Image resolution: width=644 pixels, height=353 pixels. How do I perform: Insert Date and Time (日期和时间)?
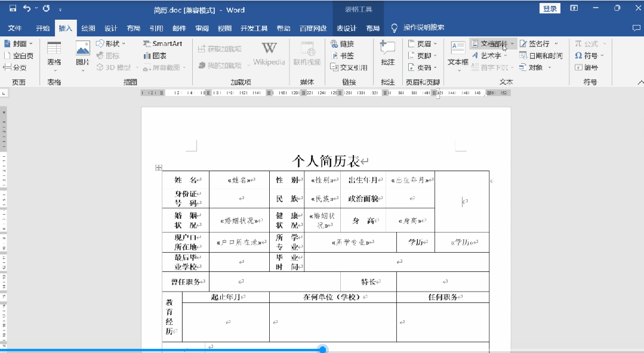pos(541,55)
